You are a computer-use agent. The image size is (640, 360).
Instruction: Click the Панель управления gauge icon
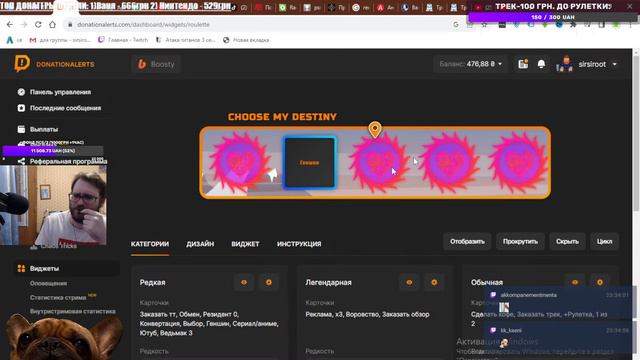[21, 92]
